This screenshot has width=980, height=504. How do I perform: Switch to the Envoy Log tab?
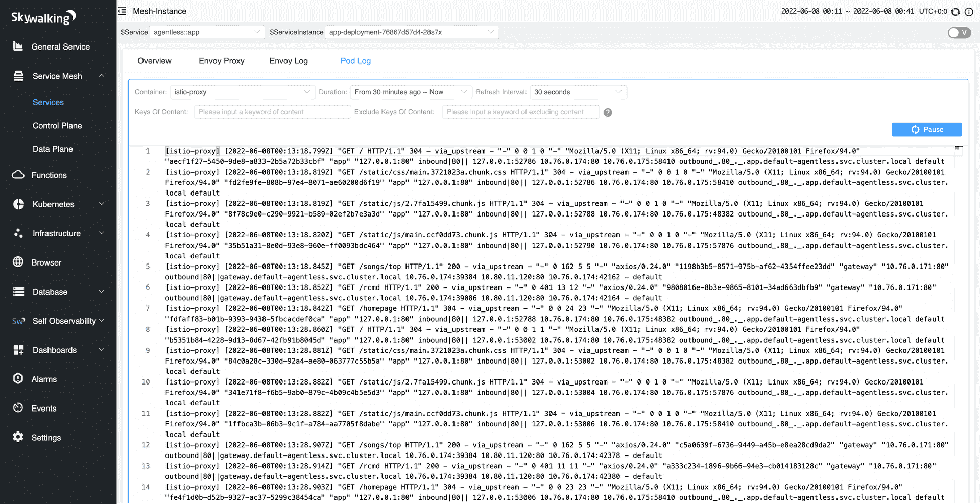(x=289, y=61)
